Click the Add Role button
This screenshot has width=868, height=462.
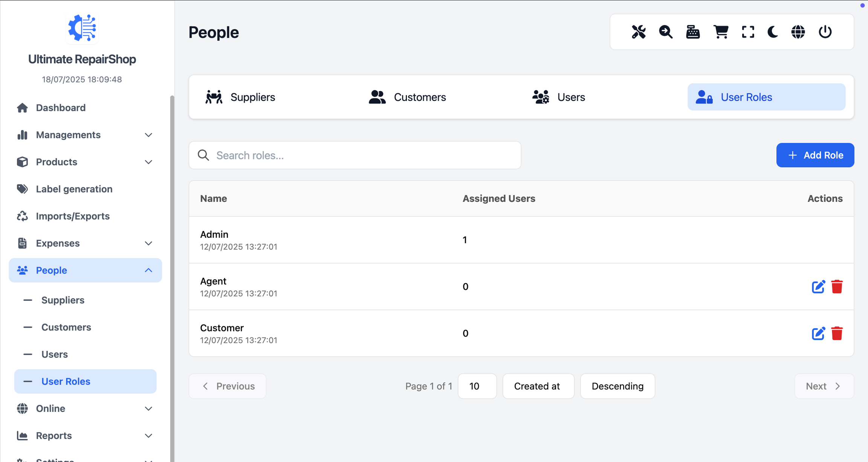pos(815,155)
